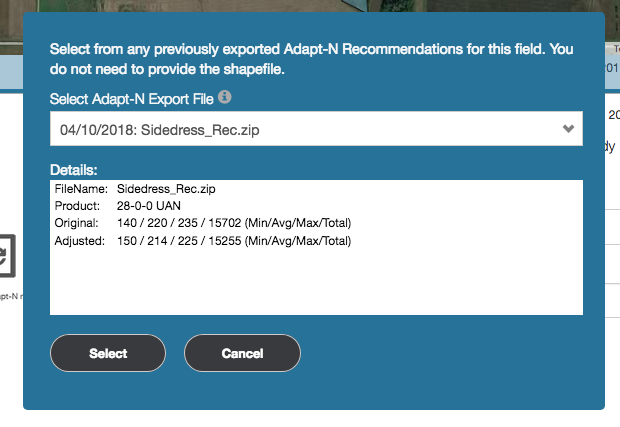This screenshot has width=620, height=427.
Task: Click the 'Select Adapt-N Export File' label
Action: [132, 98]
